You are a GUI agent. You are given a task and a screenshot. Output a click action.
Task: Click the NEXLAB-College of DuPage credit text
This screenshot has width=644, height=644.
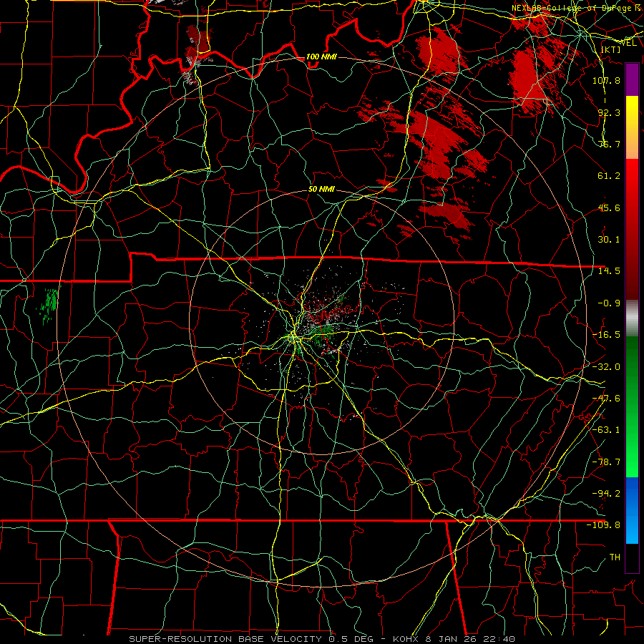tap(577, 8)
